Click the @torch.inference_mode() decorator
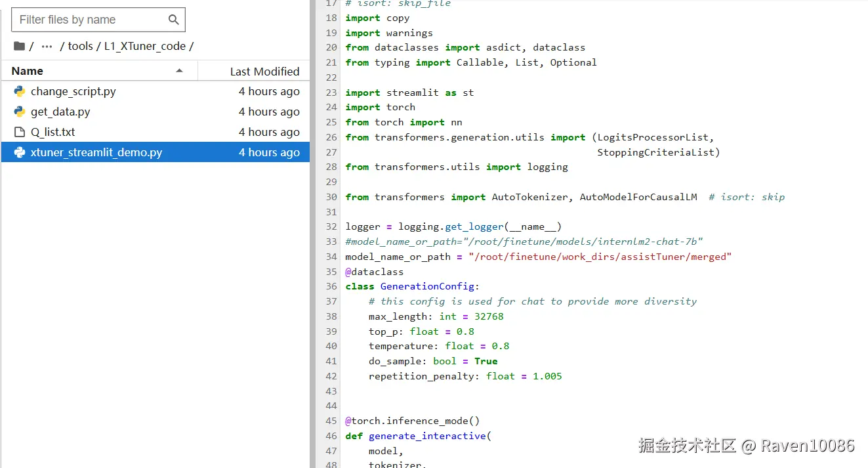The width and height of the screenshot is (868, 468). [413, 421]
